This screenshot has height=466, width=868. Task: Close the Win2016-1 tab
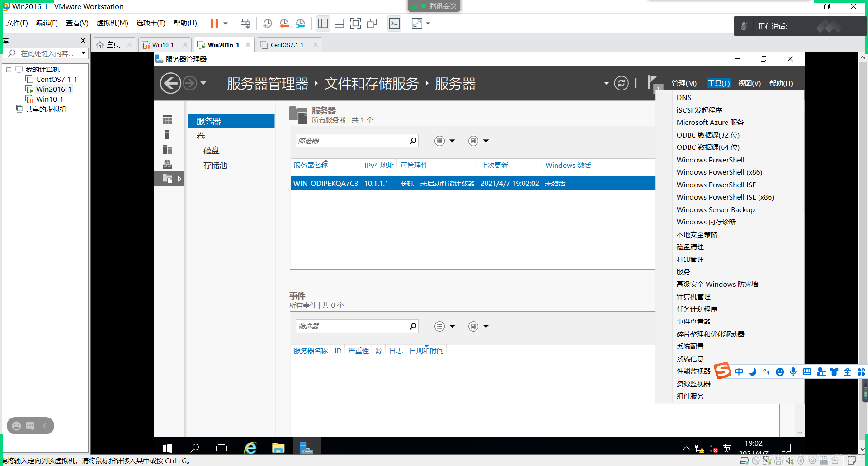point(248,44)
